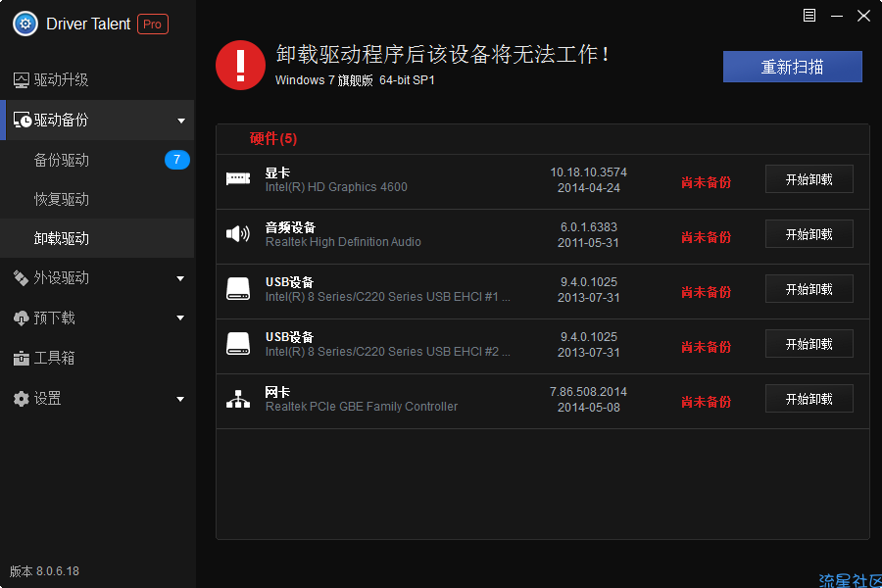
Task: Click the 网卡 network icon
Action: point(238,399)
